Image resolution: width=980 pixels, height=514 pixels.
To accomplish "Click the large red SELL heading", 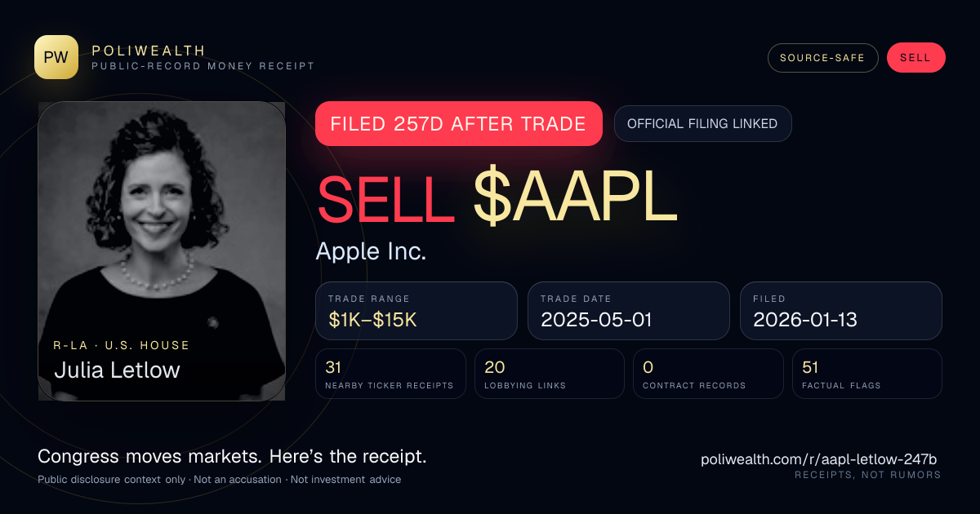I will point(385,200).
